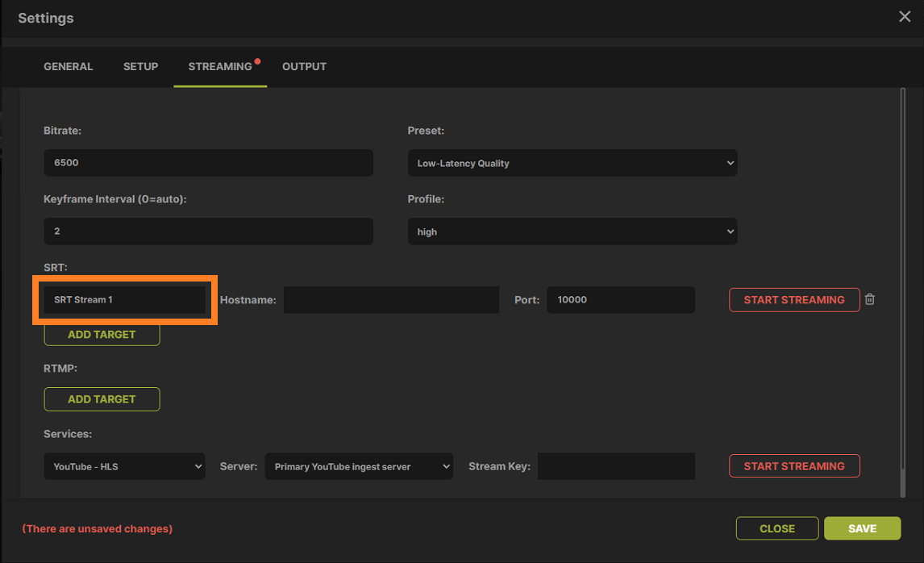Start streaming the SRT target

(794, 300)
